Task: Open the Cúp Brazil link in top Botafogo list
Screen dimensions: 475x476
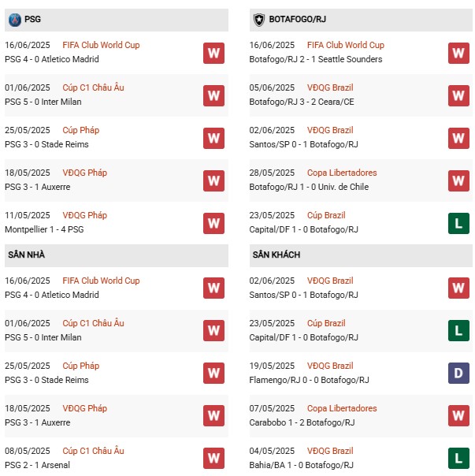Action: (x=326, y=215)
